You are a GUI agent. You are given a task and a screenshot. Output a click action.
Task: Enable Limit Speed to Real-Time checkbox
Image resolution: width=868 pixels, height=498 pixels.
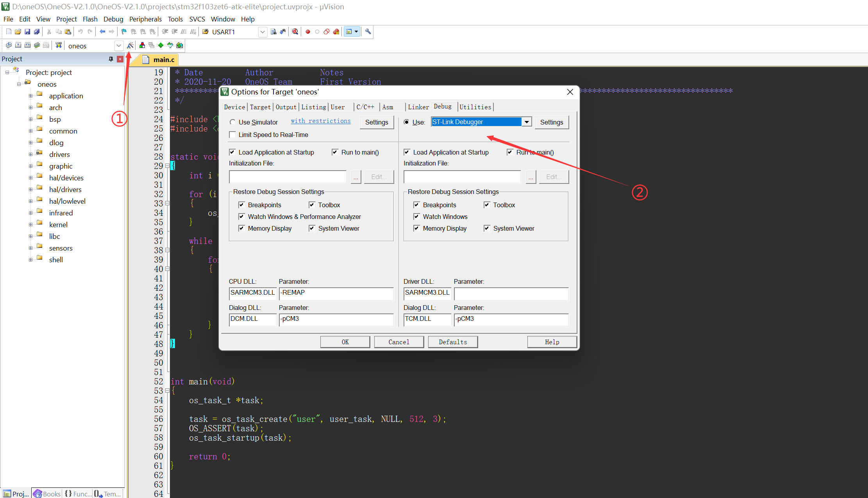click(x=233, y=135)
